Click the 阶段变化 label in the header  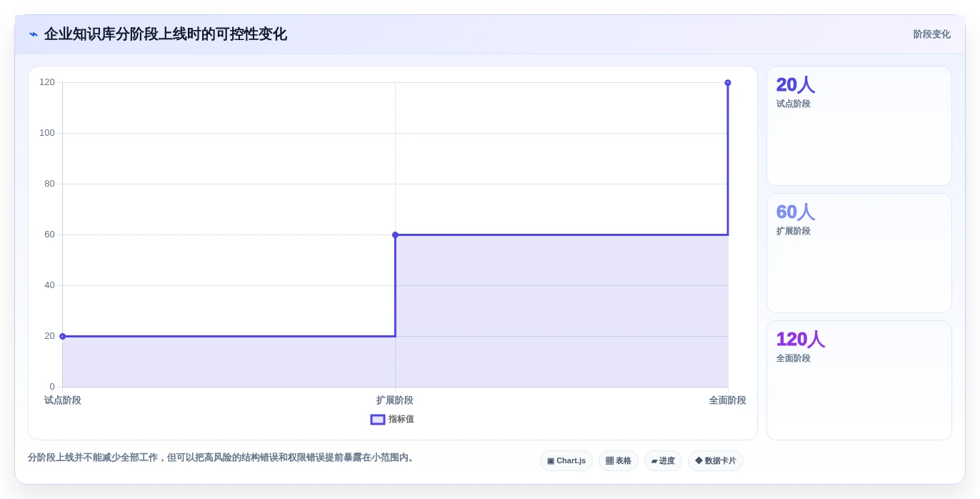[931, 34]
